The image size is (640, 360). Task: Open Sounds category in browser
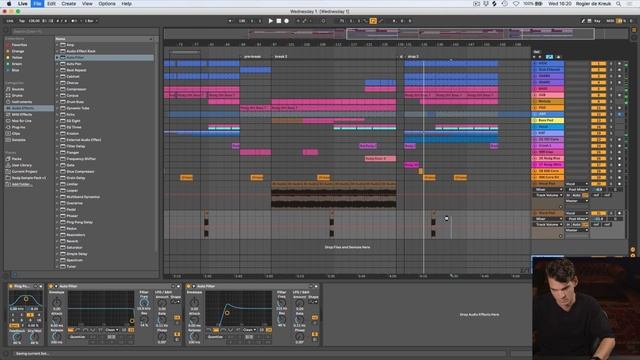[x=18, y=89]
